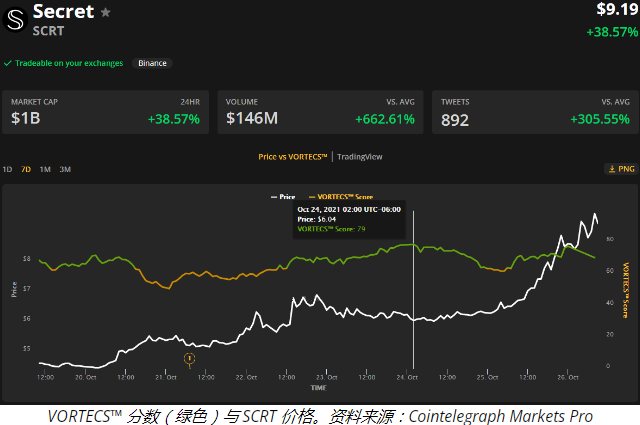Click the +305.55% tweets vs average

[x=600, y=119]
